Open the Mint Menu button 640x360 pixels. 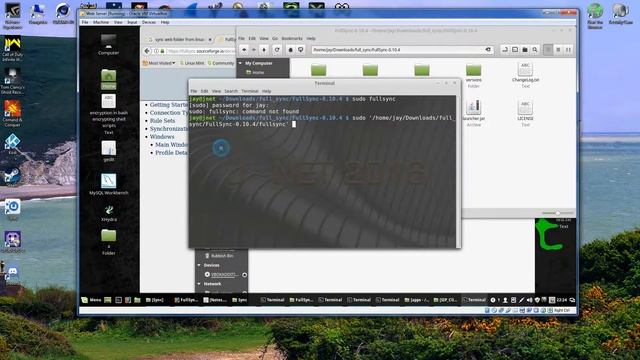(x=91, y=300)
